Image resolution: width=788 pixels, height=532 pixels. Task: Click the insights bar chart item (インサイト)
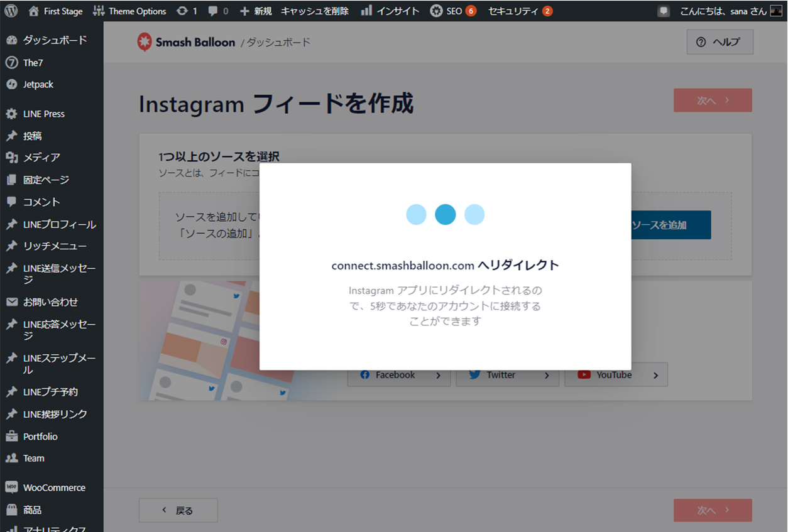[390, 11]
